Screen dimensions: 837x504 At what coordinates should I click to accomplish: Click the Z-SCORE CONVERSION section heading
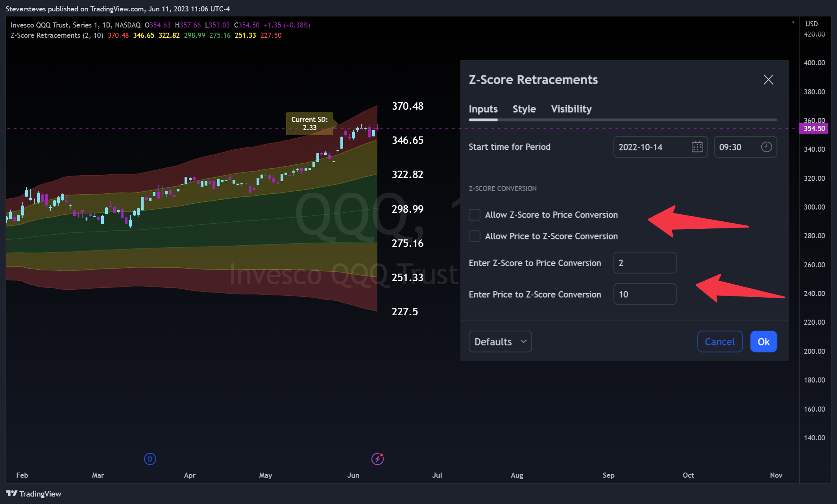[x=503, y=189]
